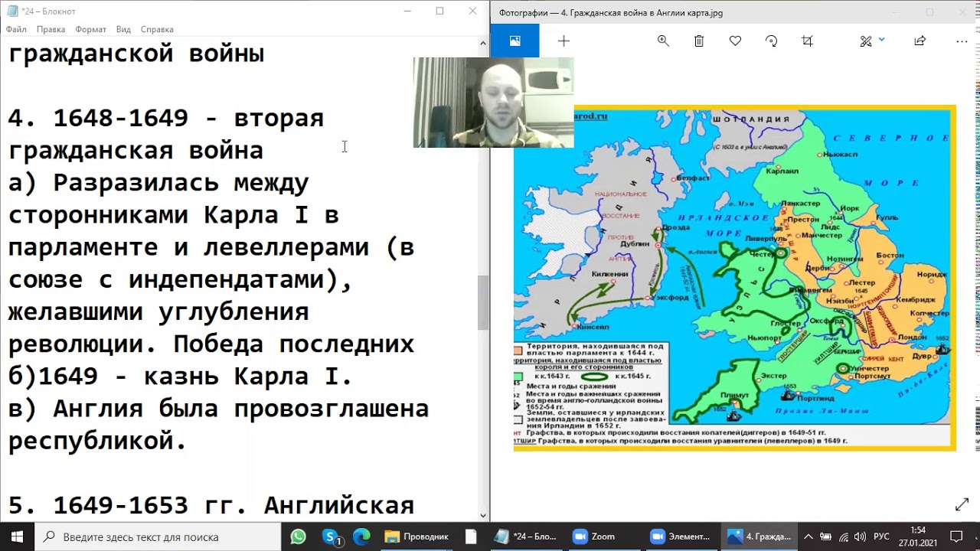Rotate the image with the rotate icon
Screen dimensions: 980x551
(771, 41)
